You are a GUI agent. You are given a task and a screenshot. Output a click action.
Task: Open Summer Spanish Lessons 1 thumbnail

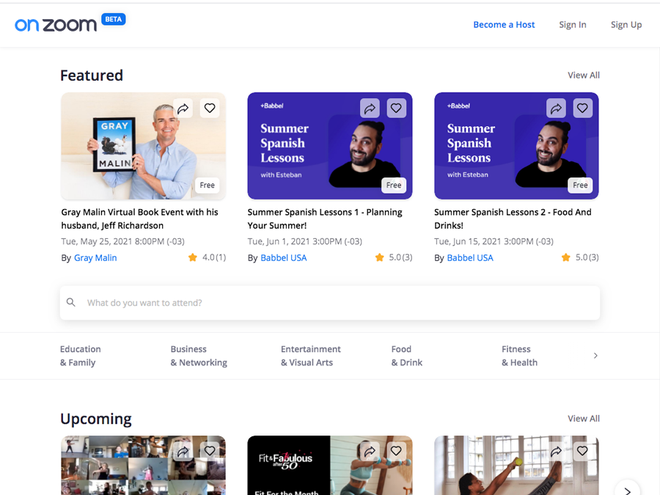[330, 146]
